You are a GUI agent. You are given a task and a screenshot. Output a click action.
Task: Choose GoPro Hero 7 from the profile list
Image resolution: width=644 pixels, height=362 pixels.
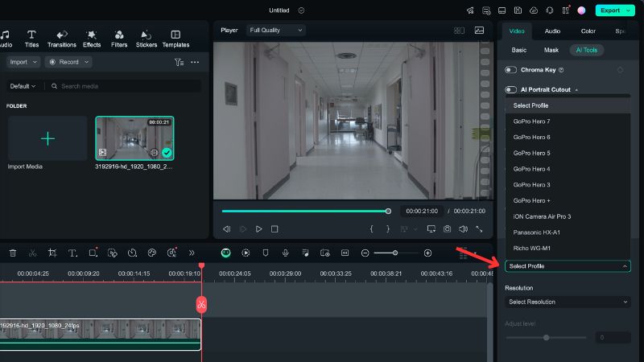point(568,121)
